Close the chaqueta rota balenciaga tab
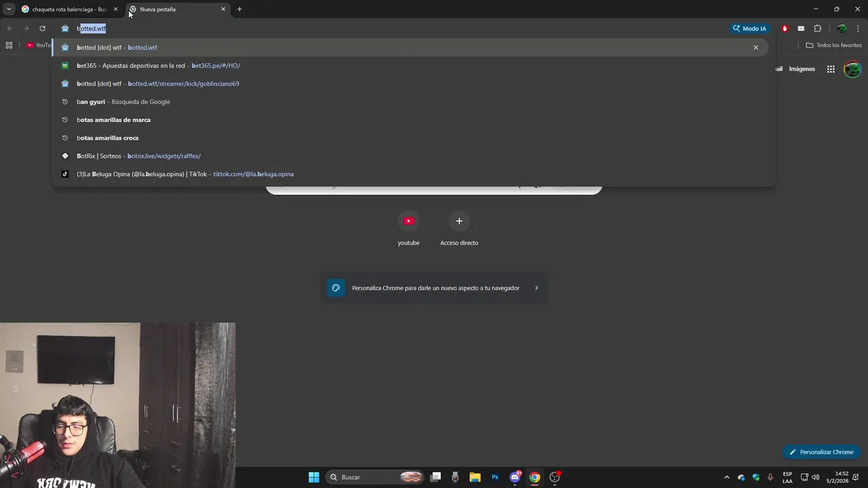 [115, 9]
